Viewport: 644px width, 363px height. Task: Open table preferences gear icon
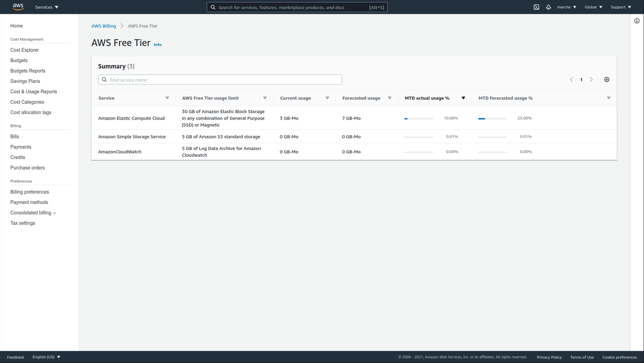tap(607, 80)
